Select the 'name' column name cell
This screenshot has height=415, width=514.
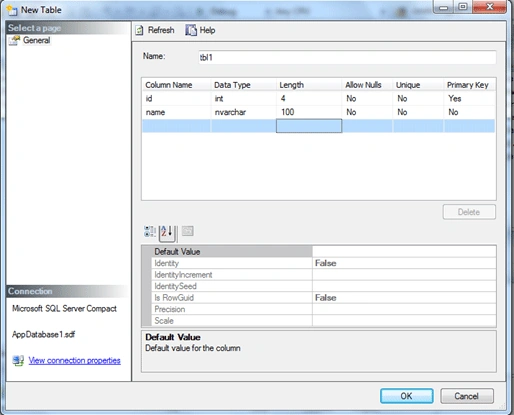[x=176, y=112]
